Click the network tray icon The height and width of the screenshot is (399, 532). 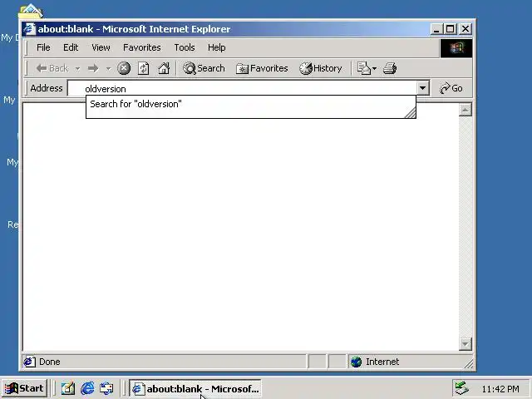click(x=461, y=388)
